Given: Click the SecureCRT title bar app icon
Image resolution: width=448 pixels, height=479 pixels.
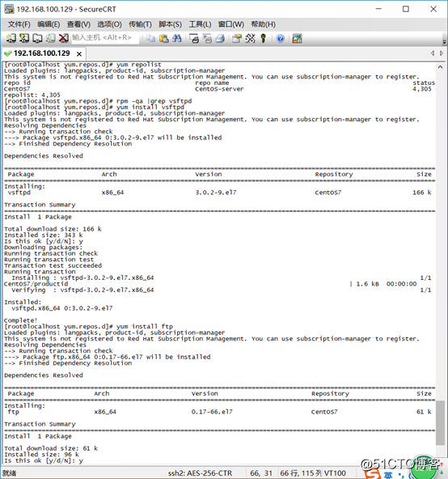Looking at the screenshot, I should click(9, 9).
